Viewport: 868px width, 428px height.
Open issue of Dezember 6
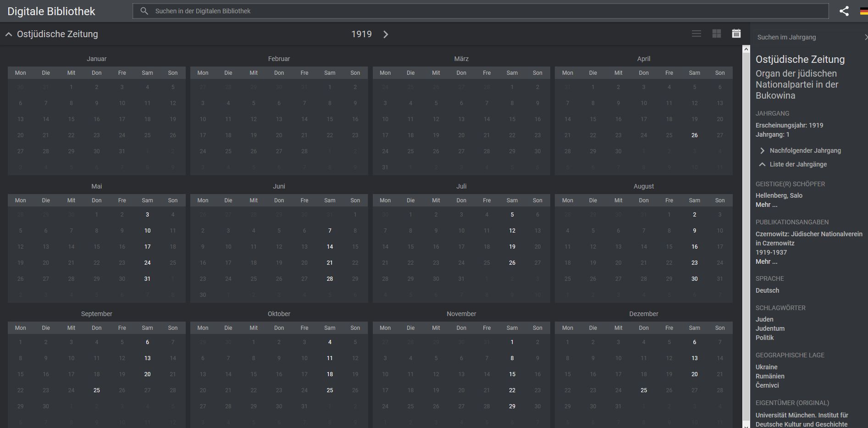point(694,342)
